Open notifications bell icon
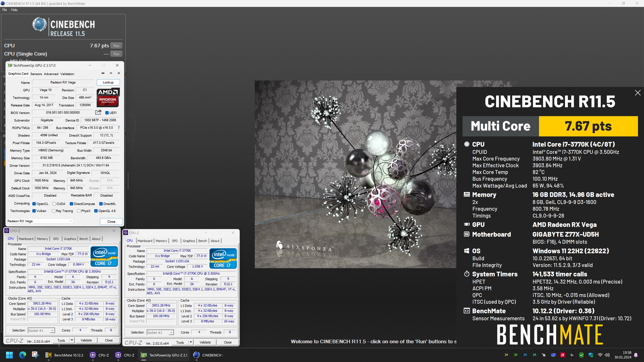Image resolution: width=644 pixels, height=362 pixels. click(x=636, y=355)
